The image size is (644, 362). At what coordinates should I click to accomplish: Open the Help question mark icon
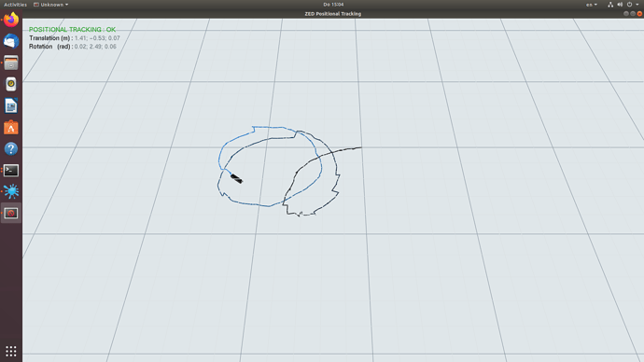[x=11, y=149]
